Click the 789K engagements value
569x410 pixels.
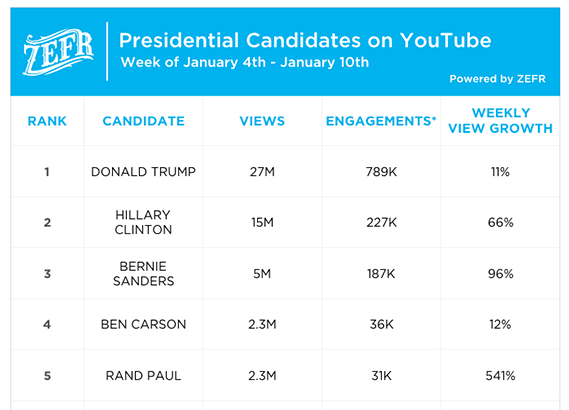381,172
